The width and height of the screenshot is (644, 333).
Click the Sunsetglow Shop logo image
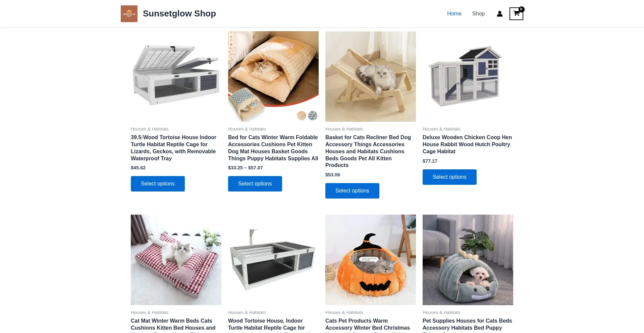click(x=129, y=14)
